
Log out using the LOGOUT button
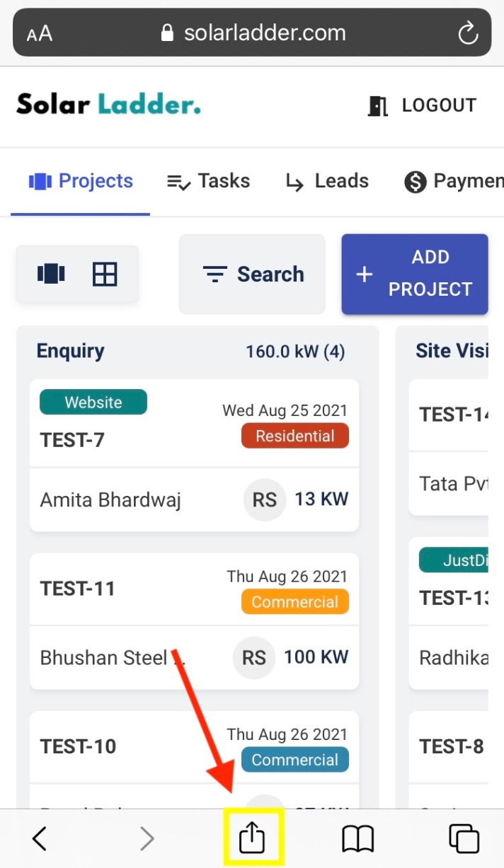422,105
